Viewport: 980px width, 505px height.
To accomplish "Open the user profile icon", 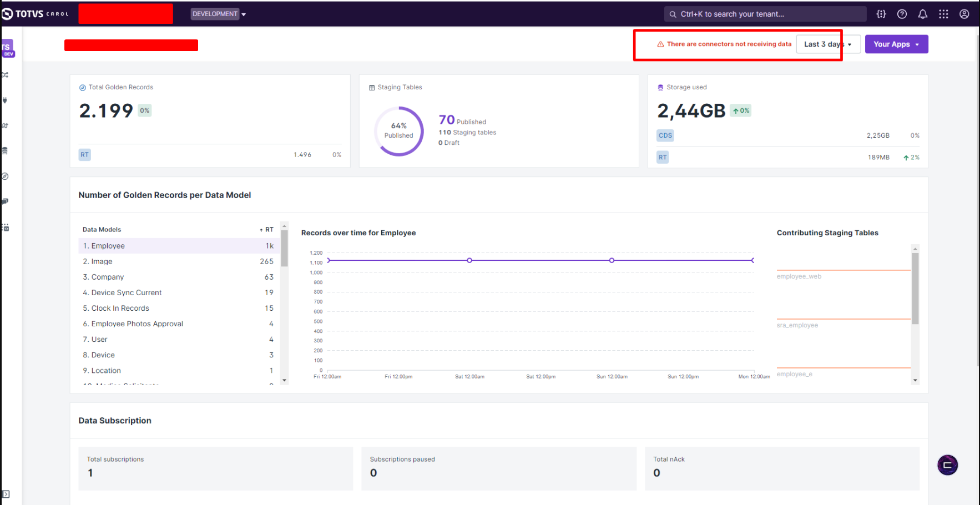I will (x=964, y=14).
